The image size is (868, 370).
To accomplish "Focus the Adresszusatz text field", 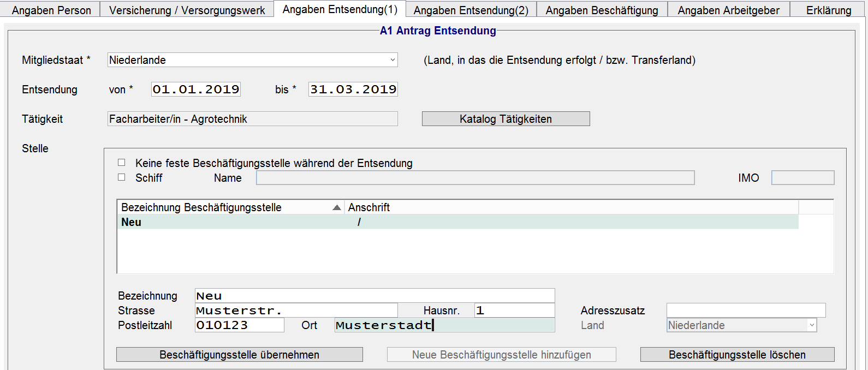I will [745, 311].
